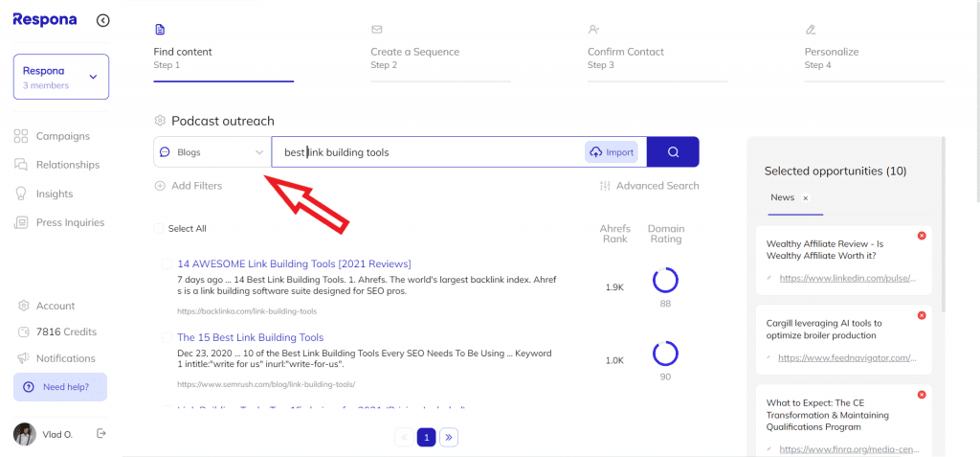
Task: Click the gear icon beside Podcast outreach
Action: pyautogui.click(x=160, y=121)
